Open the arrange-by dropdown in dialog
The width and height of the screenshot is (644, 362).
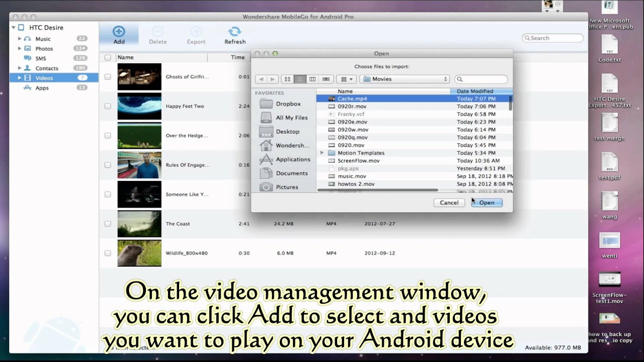pyautogui.click(x=346, y=79)
